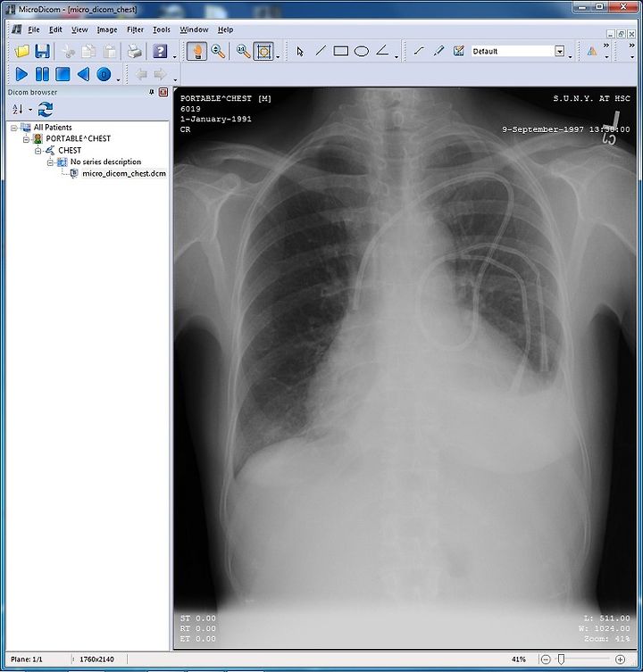The image size is (643, 672).
Task: Select micro_dicom_chest.dcm in the tree
Action: (124, 173)
